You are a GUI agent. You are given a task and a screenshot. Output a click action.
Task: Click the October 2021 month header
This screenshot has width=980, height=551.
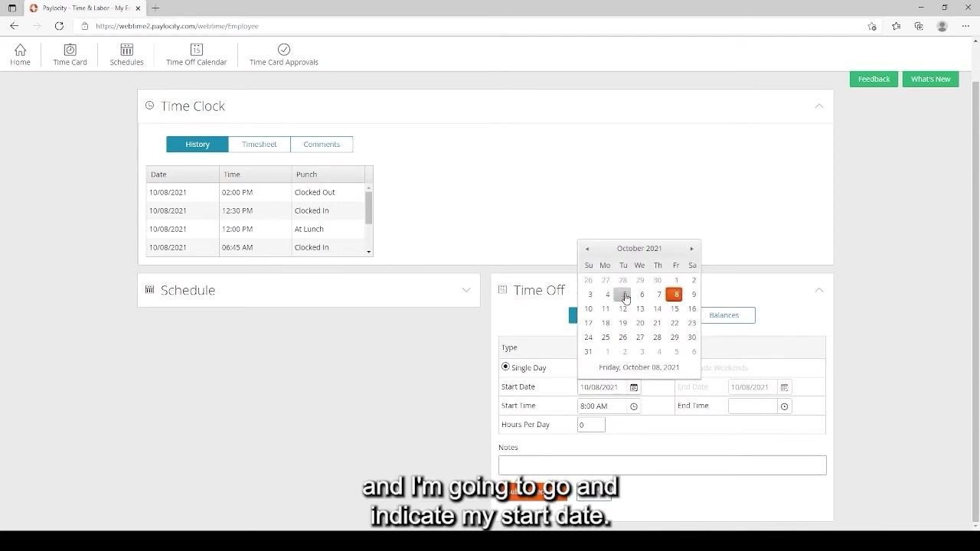tap(639, 249)
